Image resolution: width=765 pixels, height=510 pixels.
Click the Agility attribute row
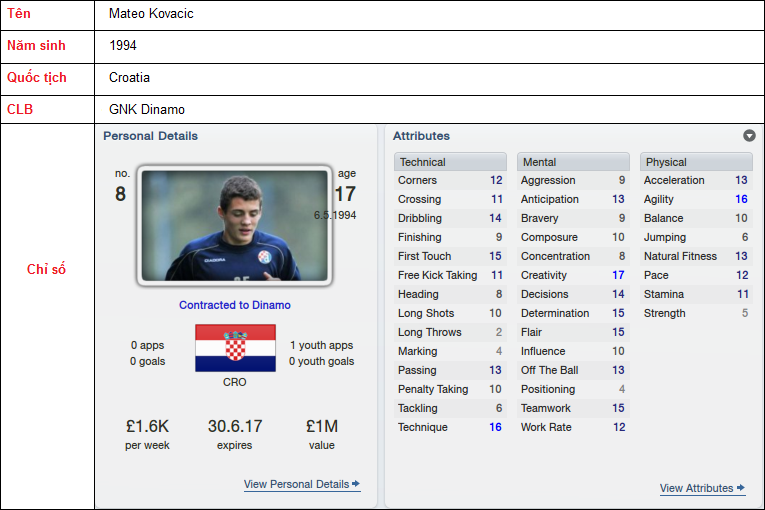pos(696,199)
